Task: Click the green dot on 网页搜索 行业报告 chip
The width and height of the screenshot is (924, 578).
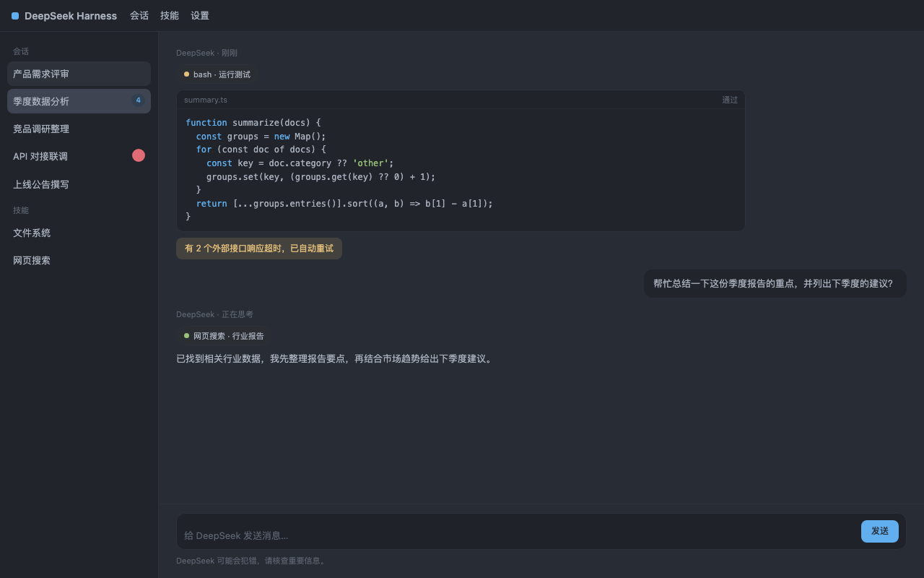Action: (186, 336)
